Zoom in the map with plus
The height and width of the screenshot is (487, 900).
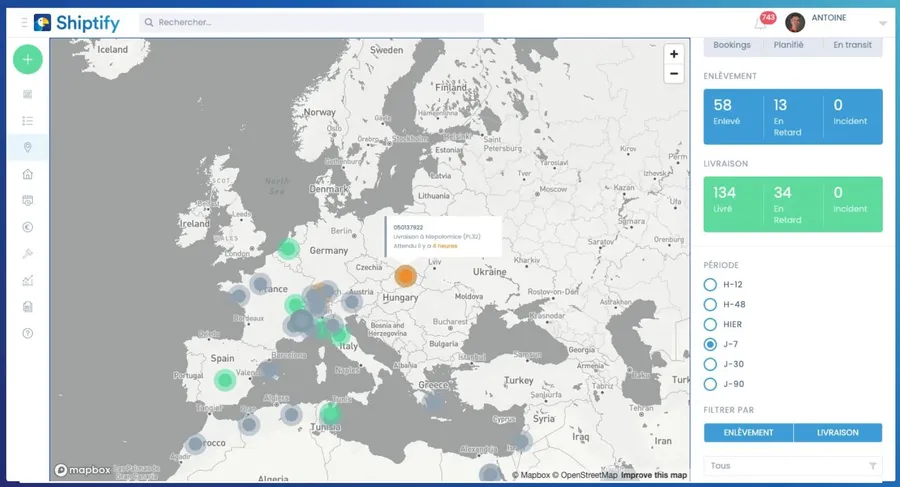(x=674, y=54)
